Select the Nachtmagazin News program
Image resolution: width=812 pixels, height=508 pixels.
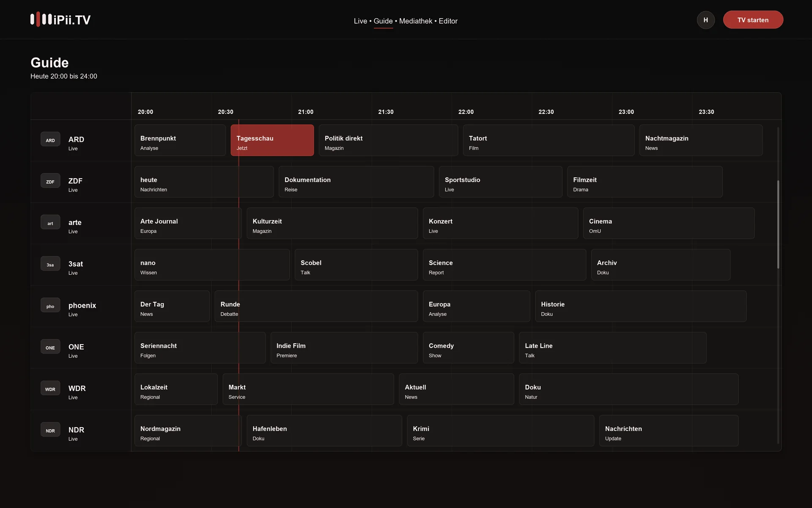701,140
